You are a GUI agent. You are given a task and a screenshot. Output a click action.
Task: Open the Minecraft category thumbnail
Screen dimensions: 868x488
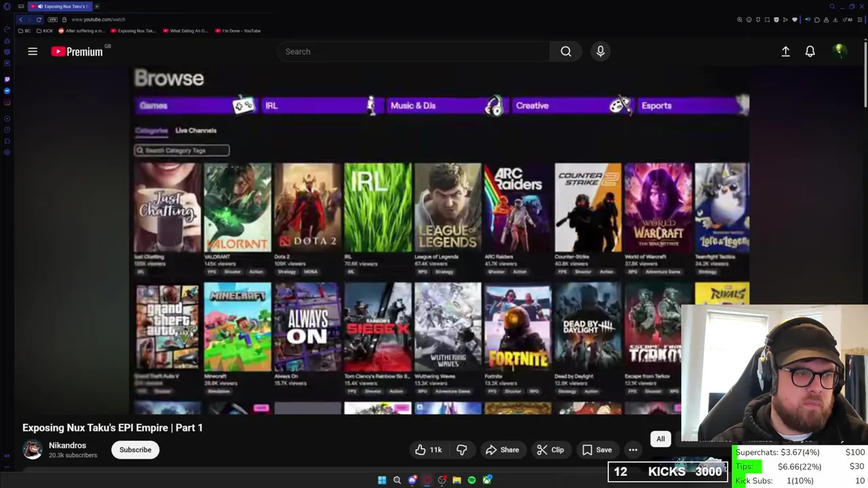237,327
